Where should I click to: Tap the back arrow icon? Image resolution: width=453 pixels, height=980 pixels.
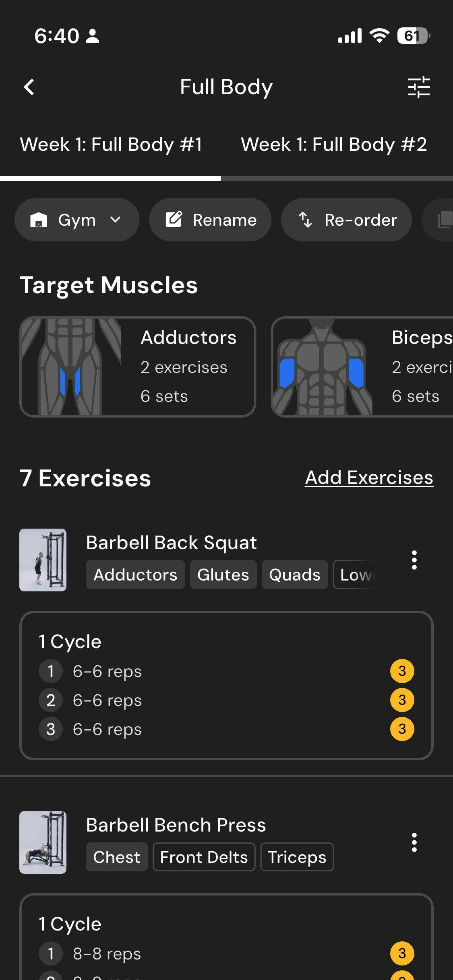coord(29,87)
